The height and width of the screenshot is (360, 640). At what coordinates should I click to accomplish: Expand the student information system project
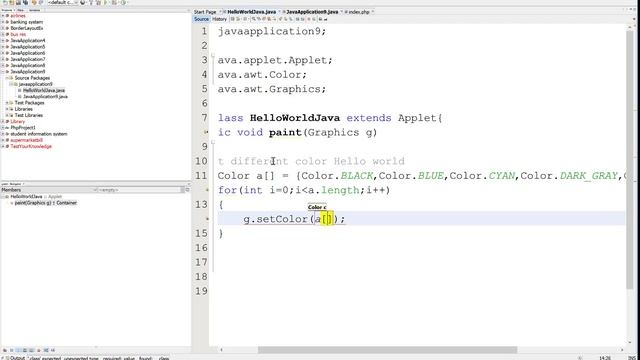point(3,134)
